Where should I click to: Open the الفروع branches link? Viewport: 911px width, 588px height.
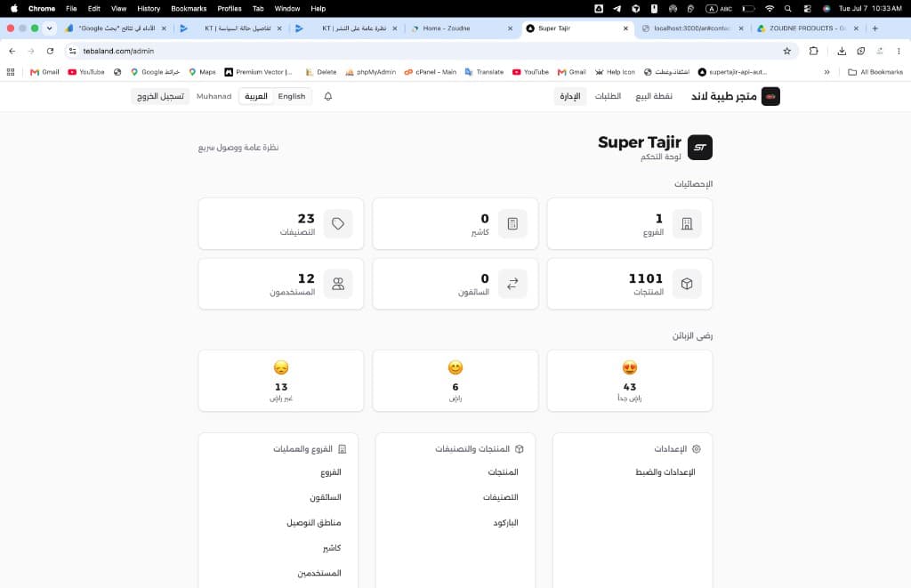331,472
